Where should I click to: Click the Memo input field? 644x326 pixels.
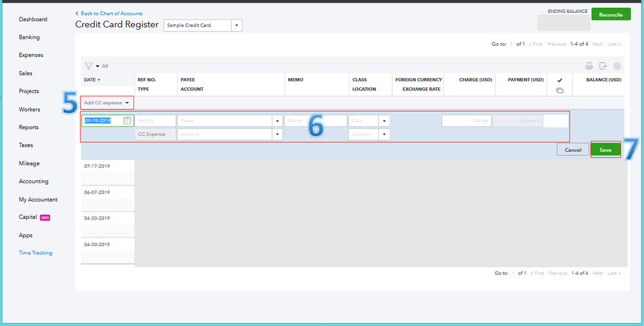coord(315,121)
